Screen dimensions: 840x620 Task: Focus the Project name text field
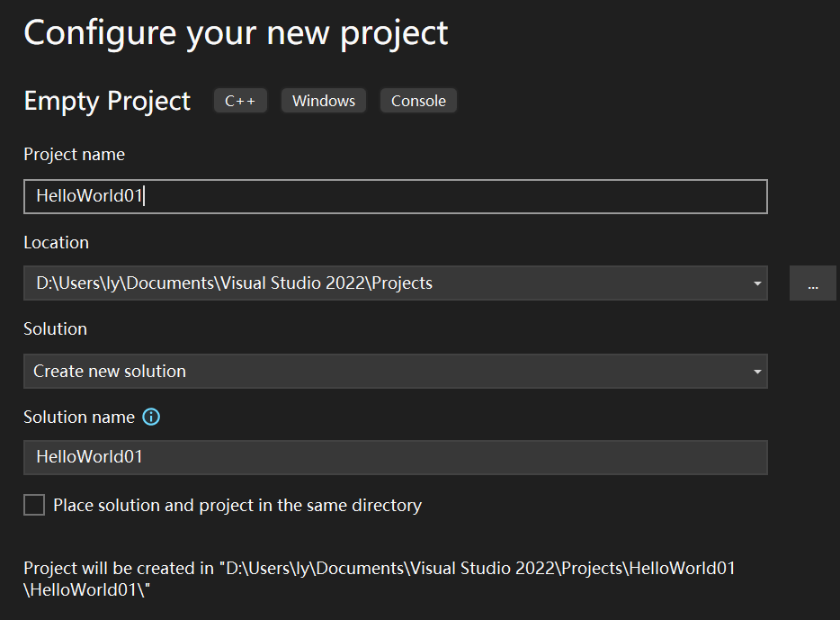click(x=395, y=196)
